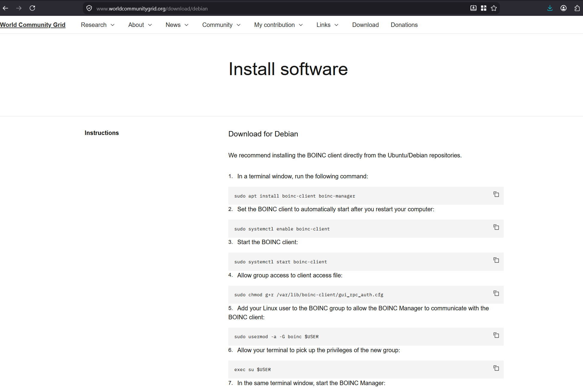Open the browser downloads icon
This screenshot has width=583, height=392.
[x=550, y=8]
